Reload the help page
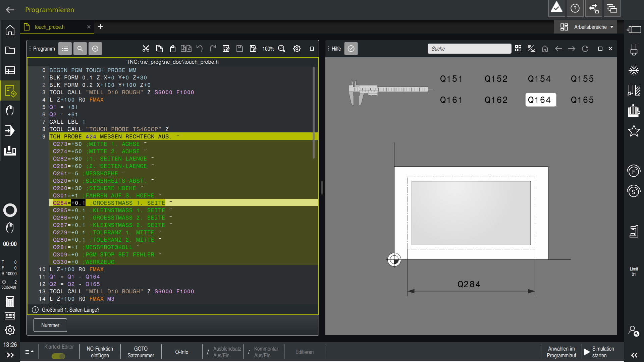 (x=585, y=49)
